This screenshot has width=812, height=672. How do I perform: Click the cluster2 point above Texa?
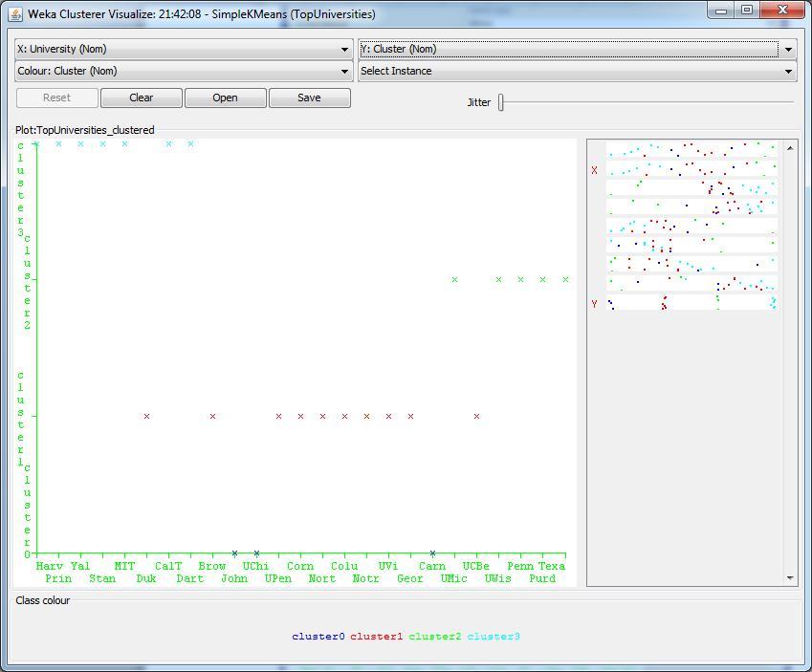(x=565, y=279)
